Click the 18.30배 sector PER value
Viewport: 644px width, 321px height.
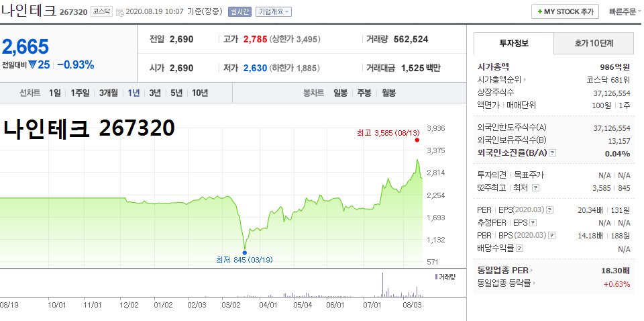click(x=615, y=271)
